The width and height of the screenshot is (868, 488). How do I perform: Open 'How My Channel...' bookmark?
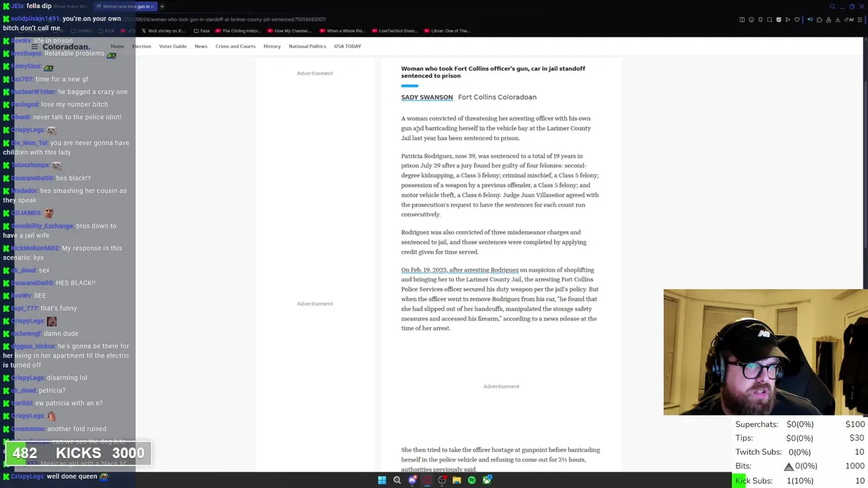(290, 30)
